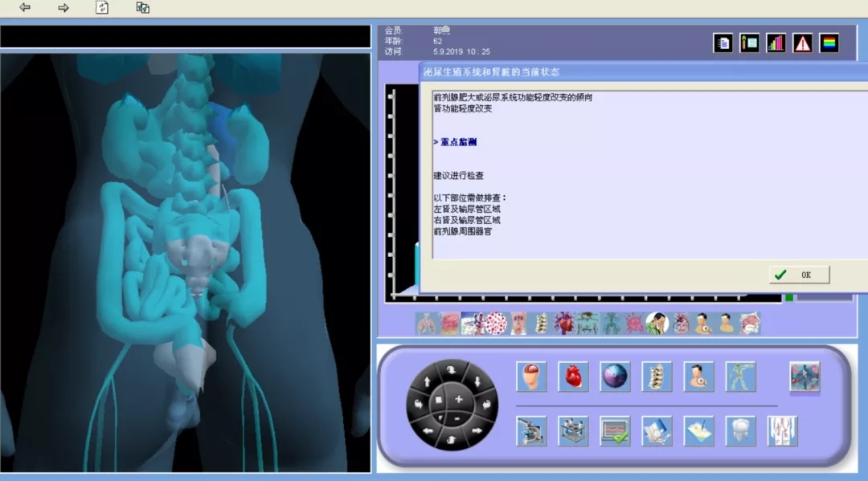Click the forward arrow in the top toolbar
The image size is (868, 481).
coord(63,8)
